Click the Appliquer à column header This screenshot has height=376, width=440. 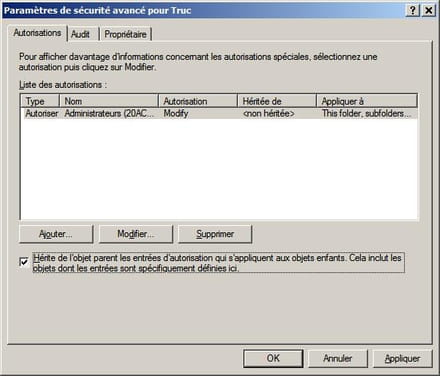point(367,101)
